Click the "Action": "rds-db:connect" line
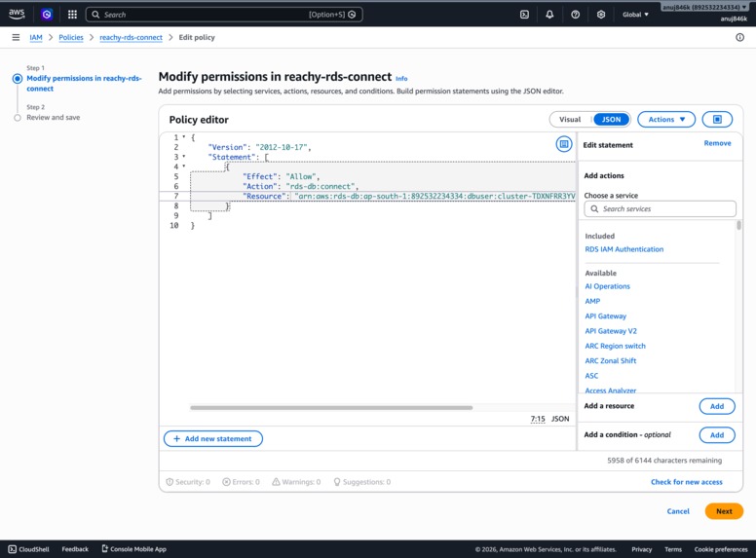The width and height of the screenshot is (756, 558). [x=300, y=186]
